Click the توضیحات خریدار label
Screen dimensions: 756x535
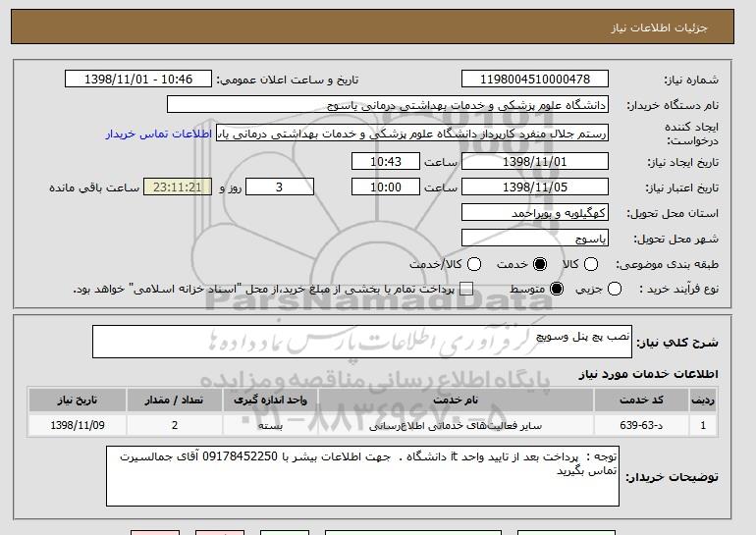[x=672, y=477]
